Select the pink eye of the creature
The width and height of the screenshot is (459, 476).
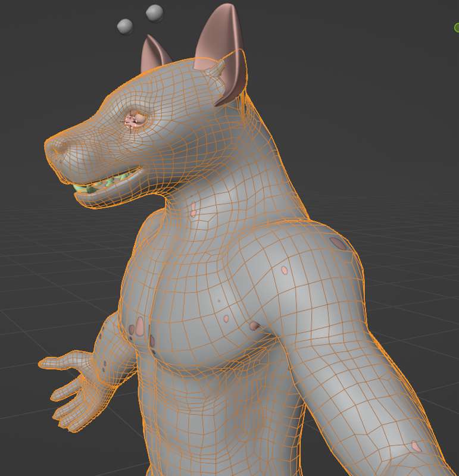[x=135, y=120]
